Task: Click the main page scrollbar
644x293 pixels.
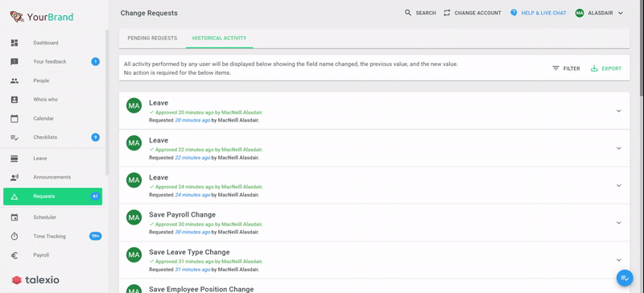Action: click(642, 48)
